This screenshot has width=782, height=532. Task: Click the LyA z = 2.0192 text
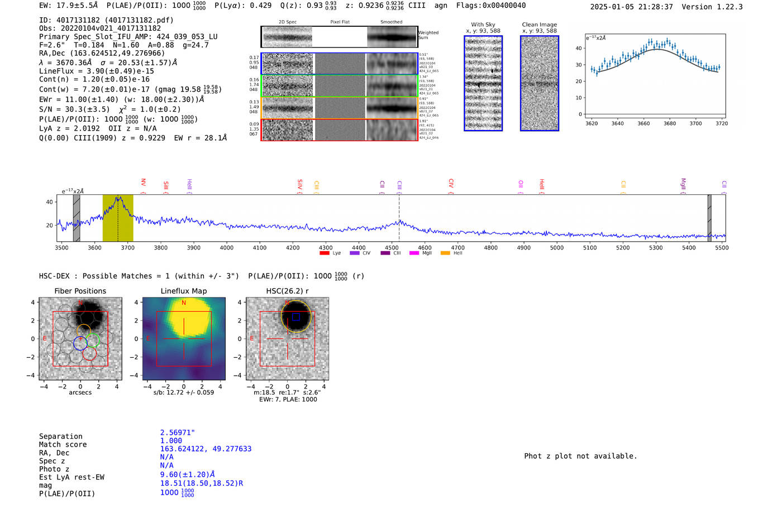click(70, 128)
